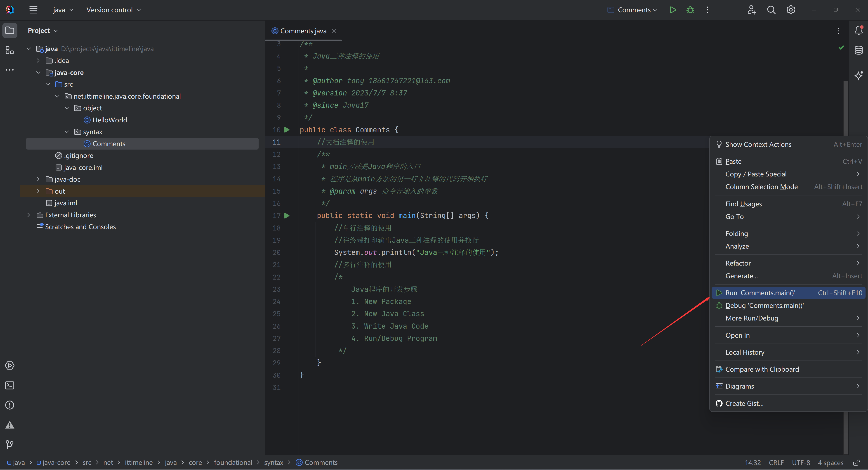
Task: Collapse the src folder
Action: pyautogui.click(x=48, y=84)
